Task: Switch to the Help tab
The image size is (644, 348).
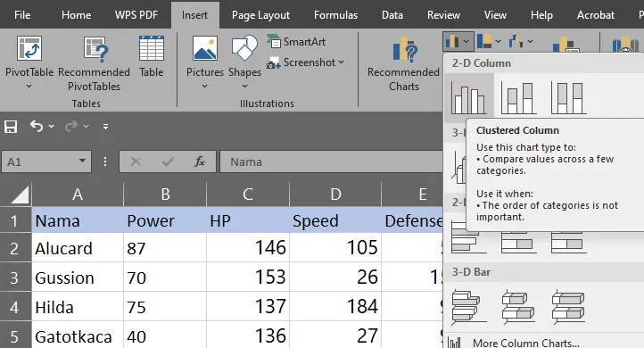Action: tap(541, 15)
